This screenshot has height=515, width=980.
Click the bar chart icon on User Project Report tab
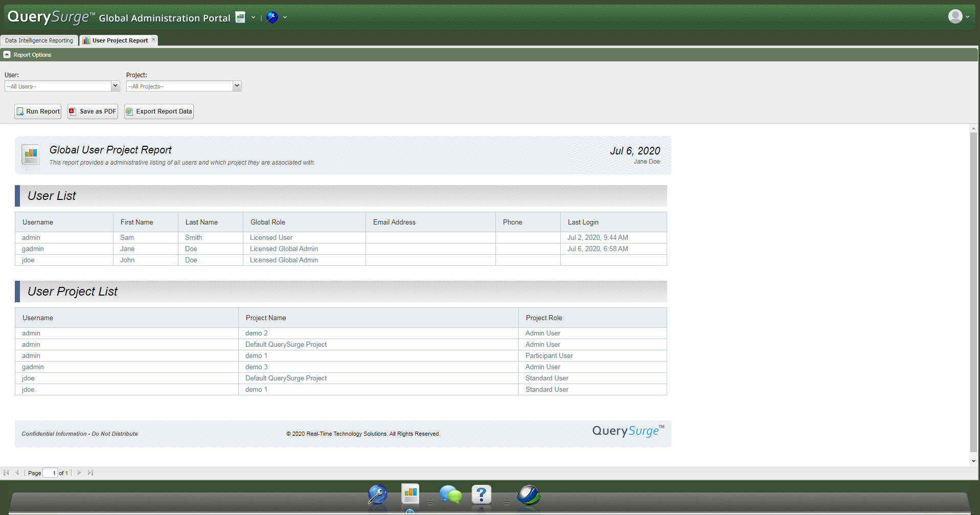tap(86, 40)
